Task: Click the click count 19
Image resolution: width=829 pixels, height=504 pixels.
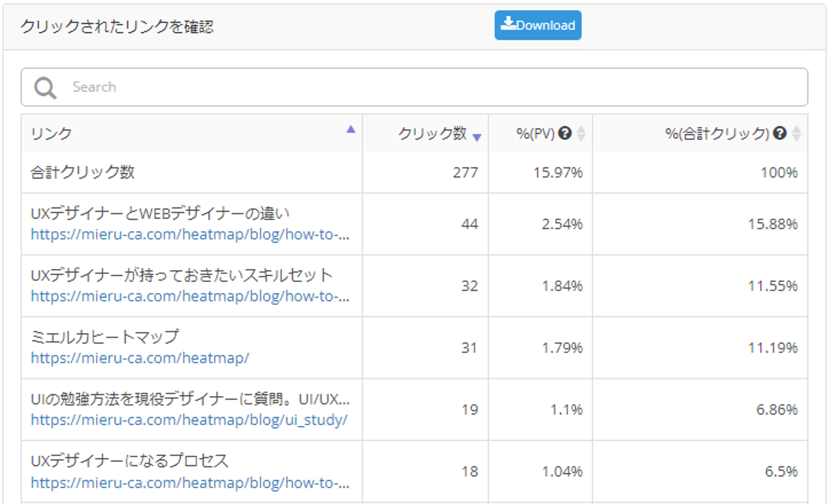Action: coord(470,410)
